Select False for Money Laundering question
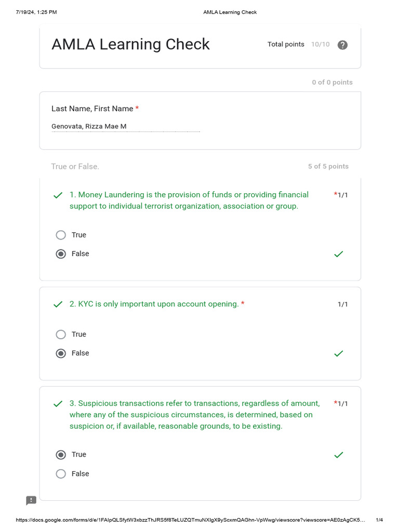This screenshot has width=399, height=532. tap(61, 254)
